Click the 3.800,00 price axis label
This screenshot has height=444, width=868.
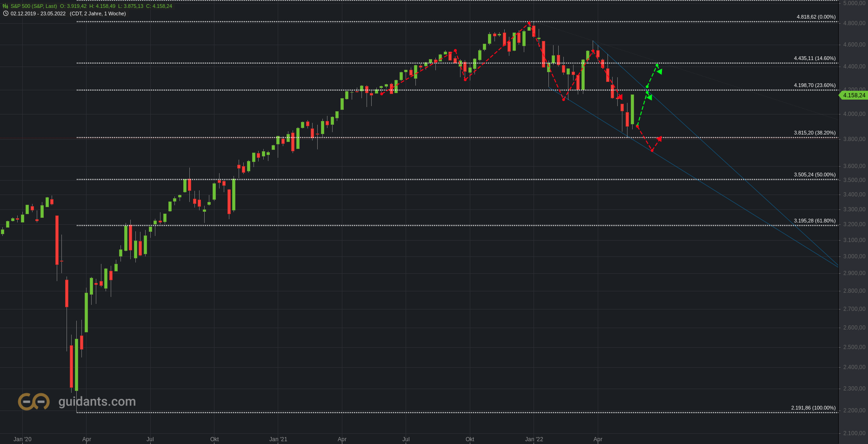pyautogui.click(x=854, y=139)
